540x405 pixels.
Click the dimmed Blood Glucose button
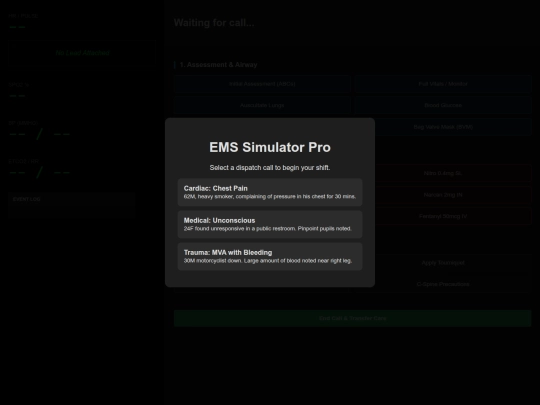point(443,105)
